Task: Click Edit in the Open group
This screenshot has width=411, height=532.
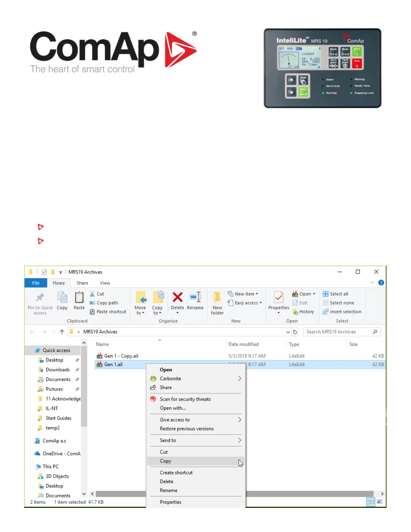Action: click(x=300, y=303)
